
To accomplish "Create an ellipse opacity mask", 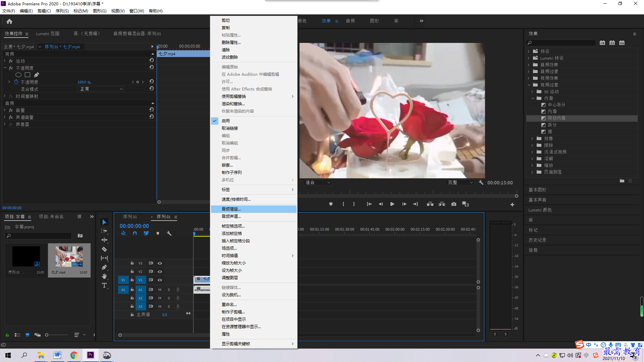I will [x=18, y=75].
